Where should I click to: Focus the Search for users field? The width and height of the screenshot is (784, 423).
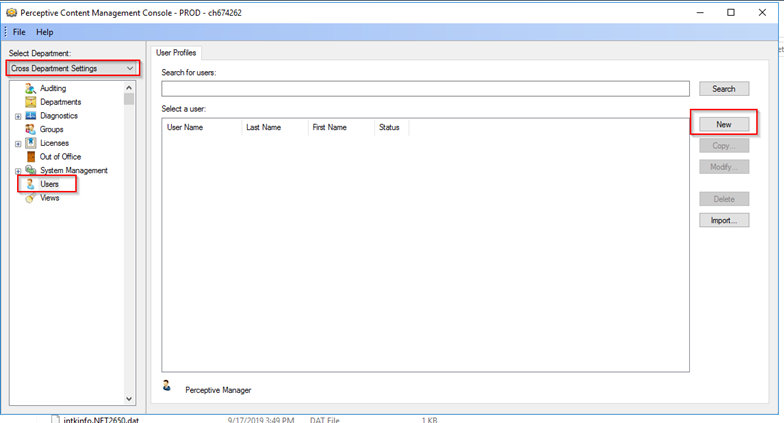point(425,88)
